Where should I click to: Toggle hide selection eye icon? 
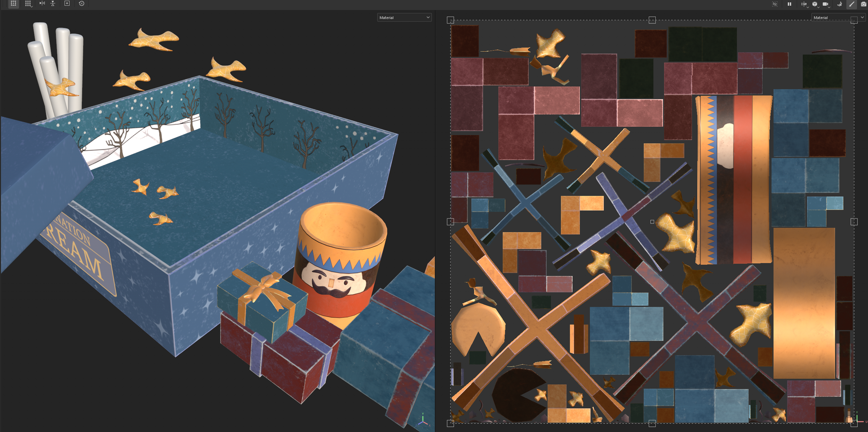(775, 4)
